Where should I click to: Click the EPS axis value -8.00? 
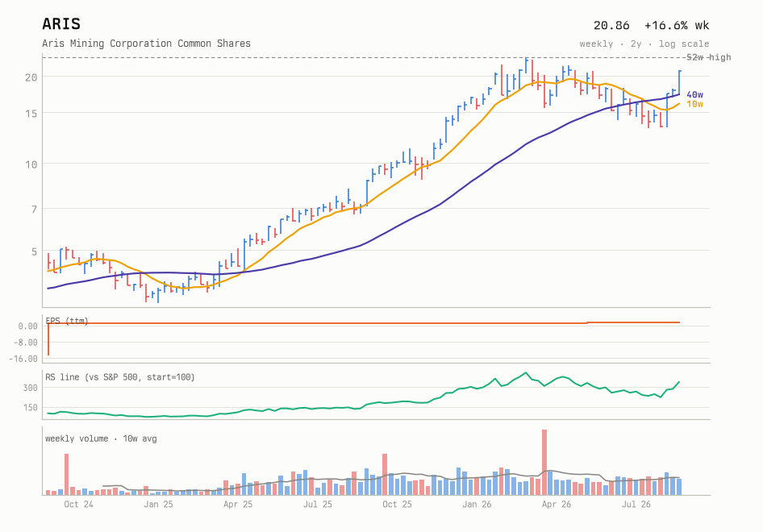(x=26, y=343)
